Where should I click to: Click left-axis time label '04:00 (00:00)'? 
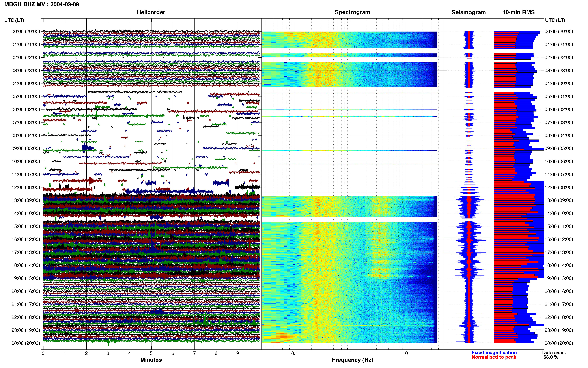[26, 83]
